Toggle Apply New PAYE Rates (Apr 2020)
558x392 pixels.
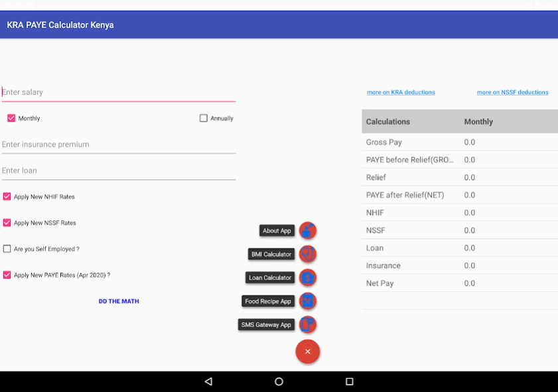coord(7,275)
